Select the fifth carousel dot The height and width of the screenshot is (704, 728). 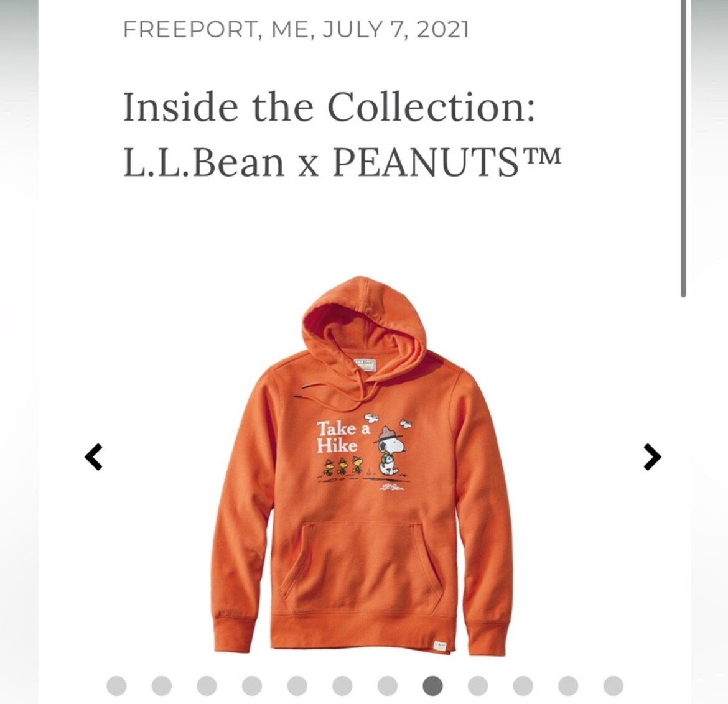[x=297, y=685]
